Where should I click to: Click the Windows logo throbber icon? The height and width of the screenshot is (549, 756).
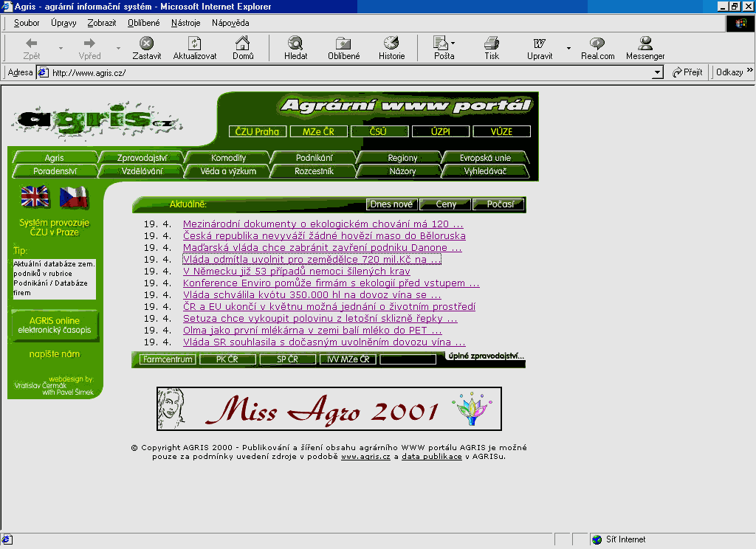pyautogui.click(x=740, y=23)
